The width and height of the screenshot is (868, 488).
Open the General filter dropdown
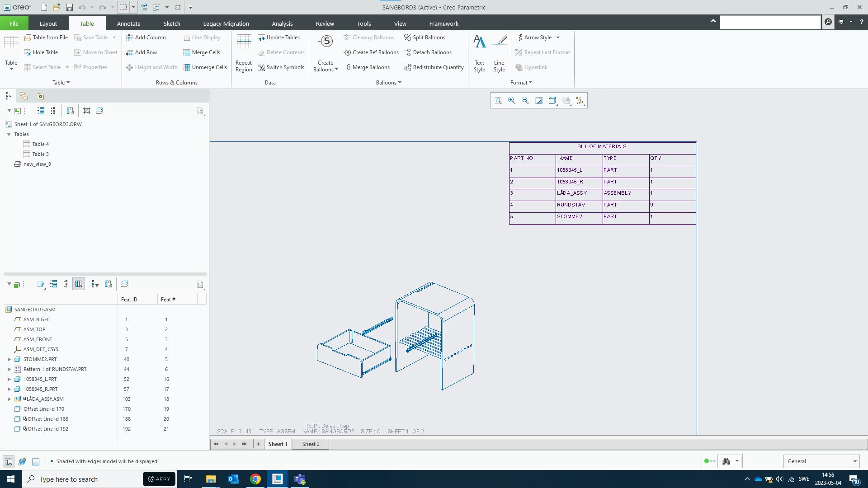pyautogui.click(x=855, y=461)
